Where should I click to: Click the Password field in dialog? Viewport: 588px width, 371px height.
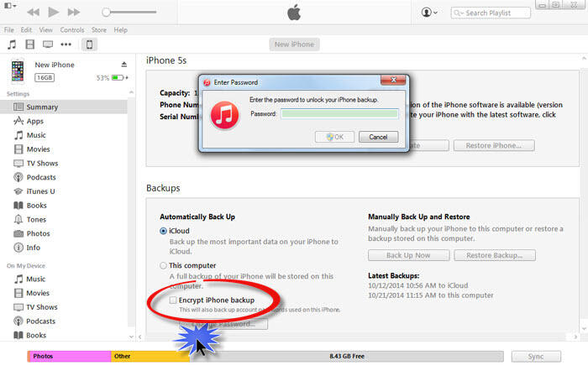[339, 113]
